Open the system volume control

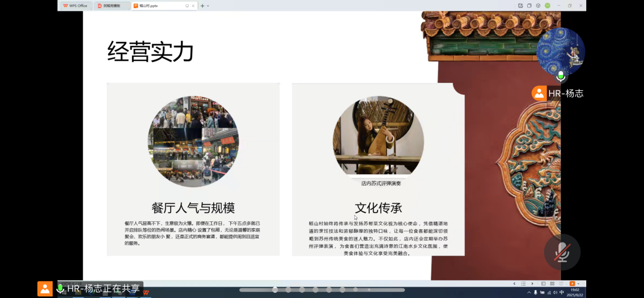[x=555, y=292]
